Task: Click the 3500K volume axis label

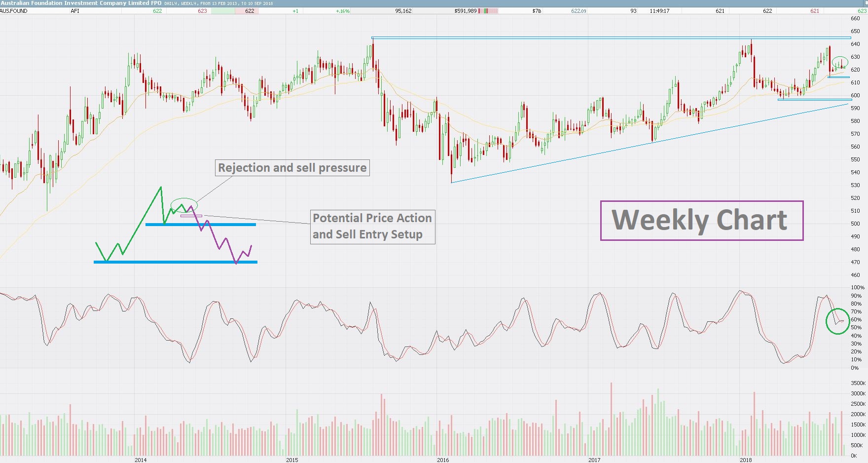Action: point(858,383)
